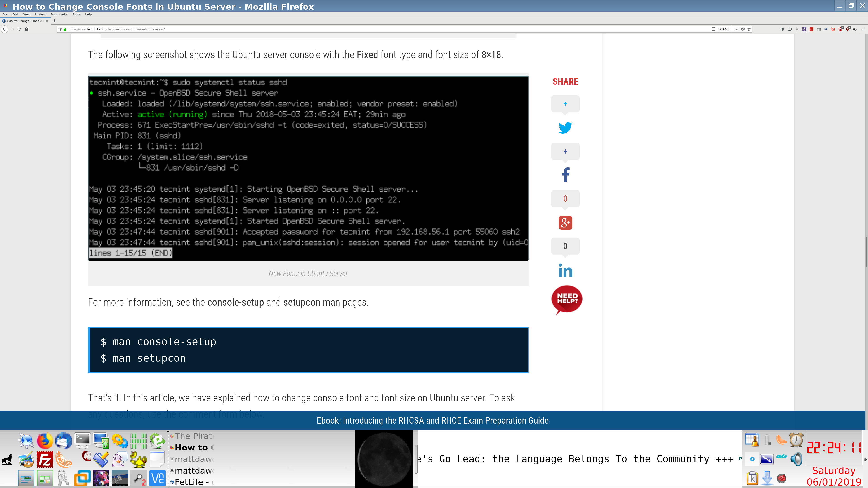Save the page to Pocket

point(743,29)
